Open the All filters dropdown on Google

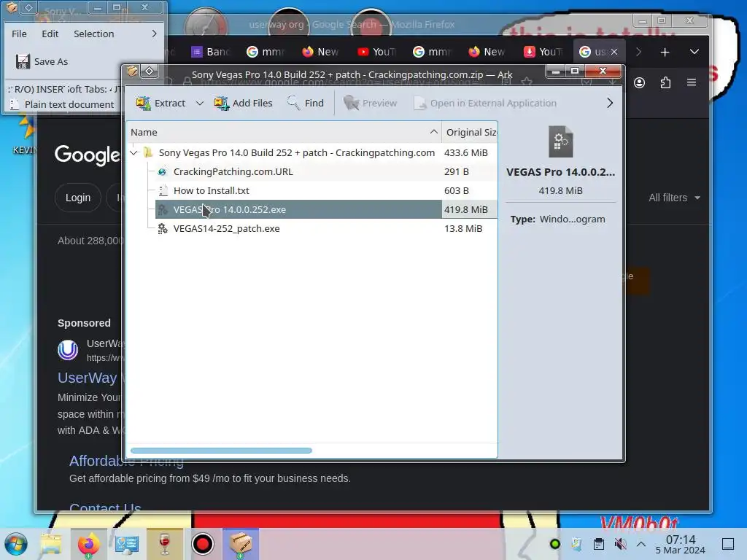click(674, 198)
